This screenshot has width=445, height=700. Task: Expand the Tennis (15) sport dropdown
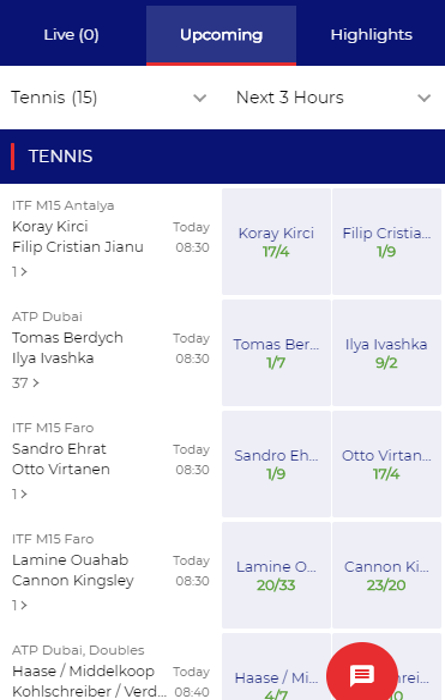[109, 97]
